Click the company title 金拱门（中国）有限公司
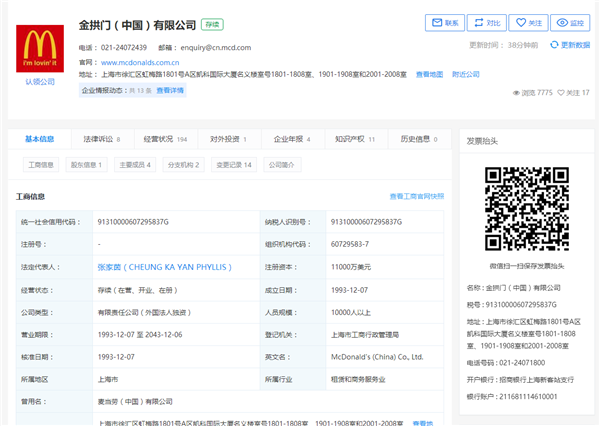The width and height of the screenshot is (600, 426). 137,25
